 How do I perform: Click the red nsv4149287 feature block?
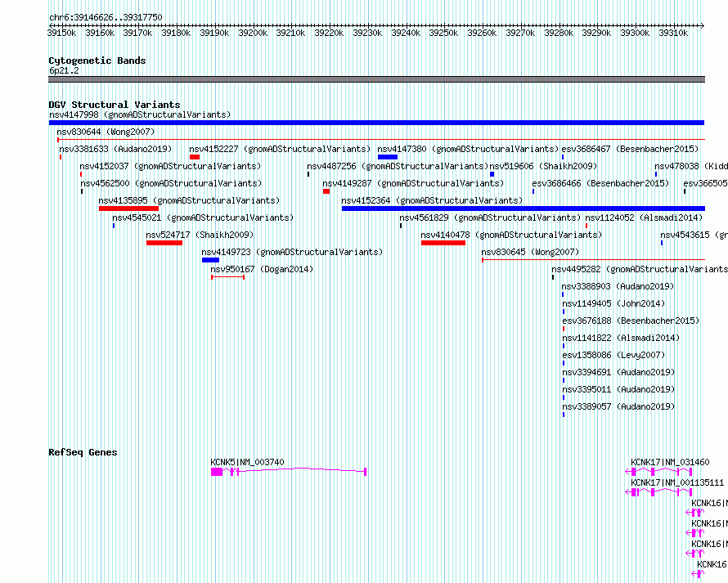(326, 191)
